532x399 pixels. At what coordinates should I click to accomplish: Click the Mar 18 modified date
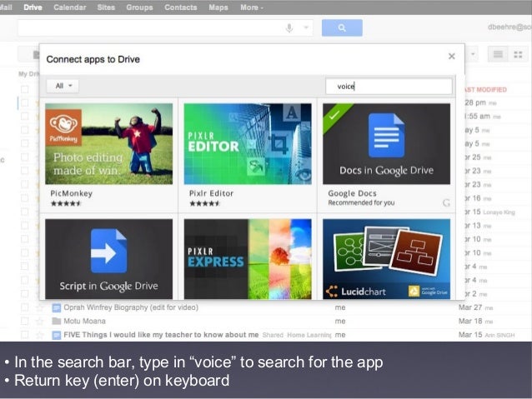coord(470,321)
